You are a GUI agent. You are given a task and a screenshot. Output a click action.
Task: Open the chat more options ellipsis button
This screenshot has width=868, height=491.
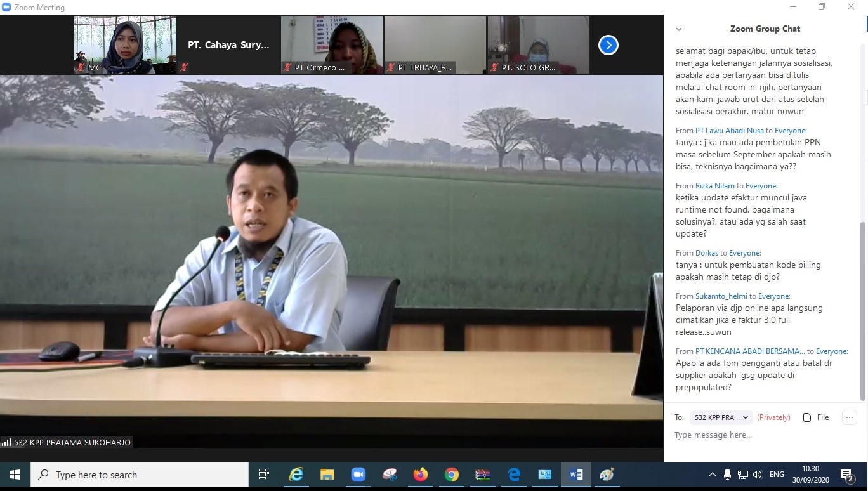point(849,417)
